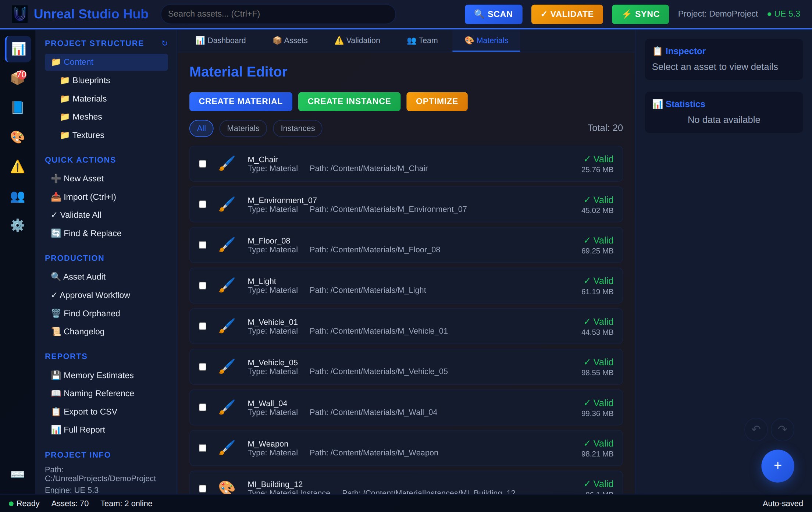Select the Materials filter chip

click(243, 128)
